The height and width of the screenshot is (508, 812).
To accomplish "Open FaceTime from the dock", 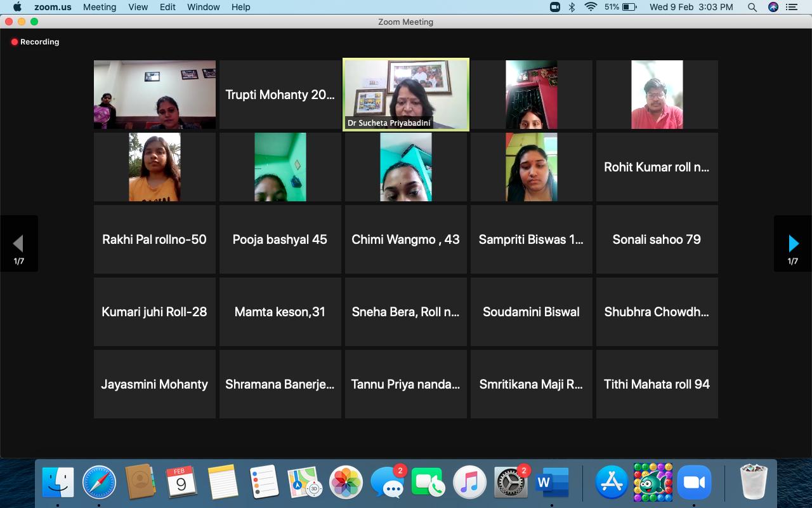I will [x=428, y=483].
